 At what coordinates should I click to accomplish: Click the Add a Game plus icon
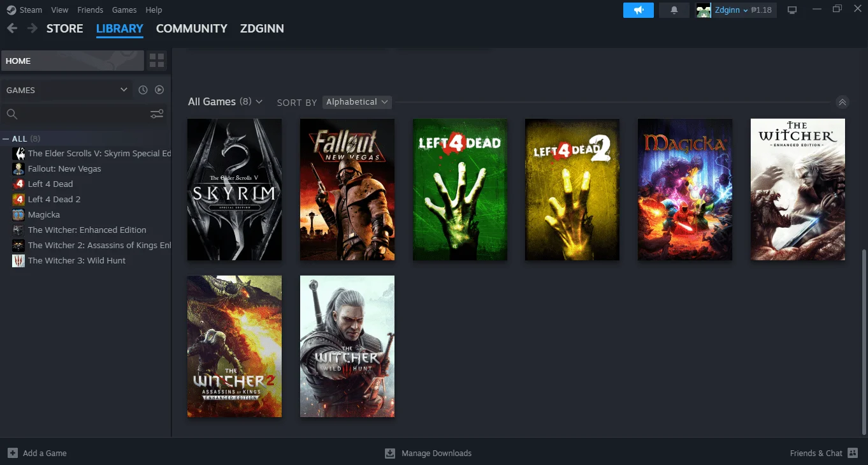pos(13,453)
